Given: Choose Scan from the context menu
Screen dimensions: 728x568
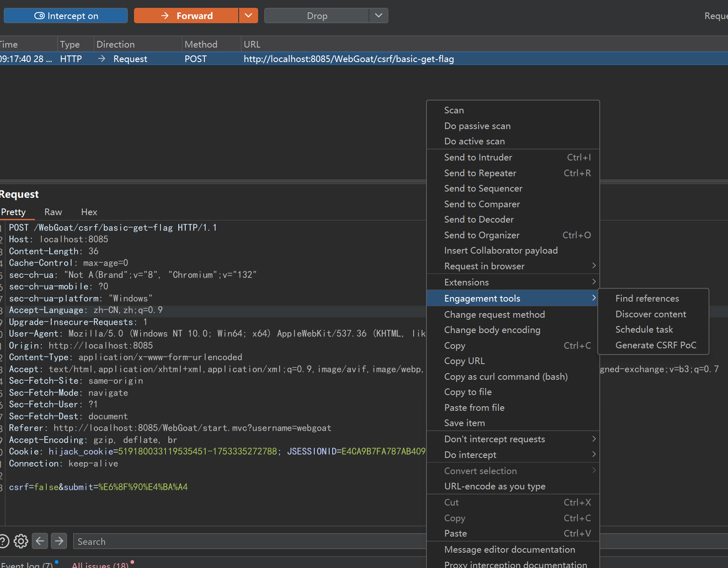Looking at the screenshot, I should 513,110.
